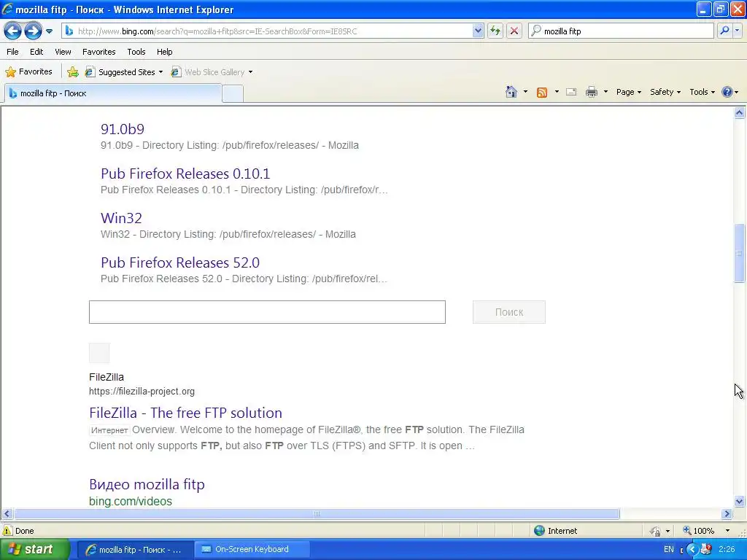The width and height of the screenshot is (747, 560).
Task: Click the horizontal scrollbar thumb
Action: [317, 514]
